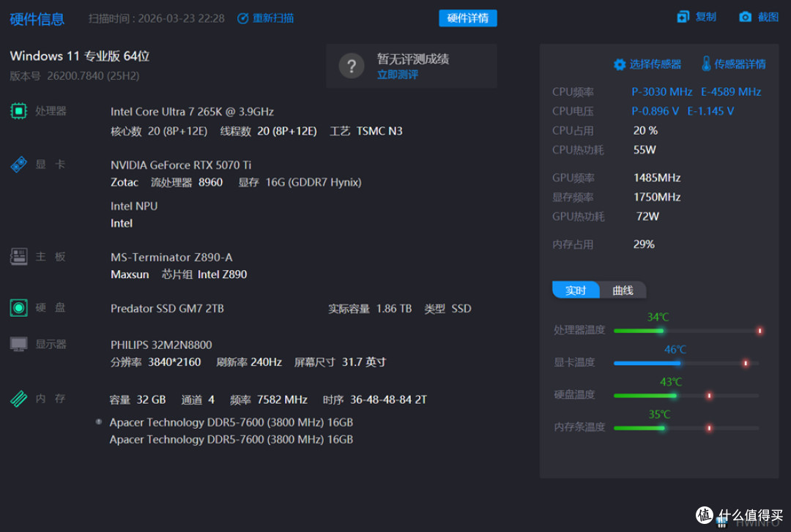Screen dimensions: 791x532
Task: Click the 处理器温度 34℃ bar
Action: (686, 331)
